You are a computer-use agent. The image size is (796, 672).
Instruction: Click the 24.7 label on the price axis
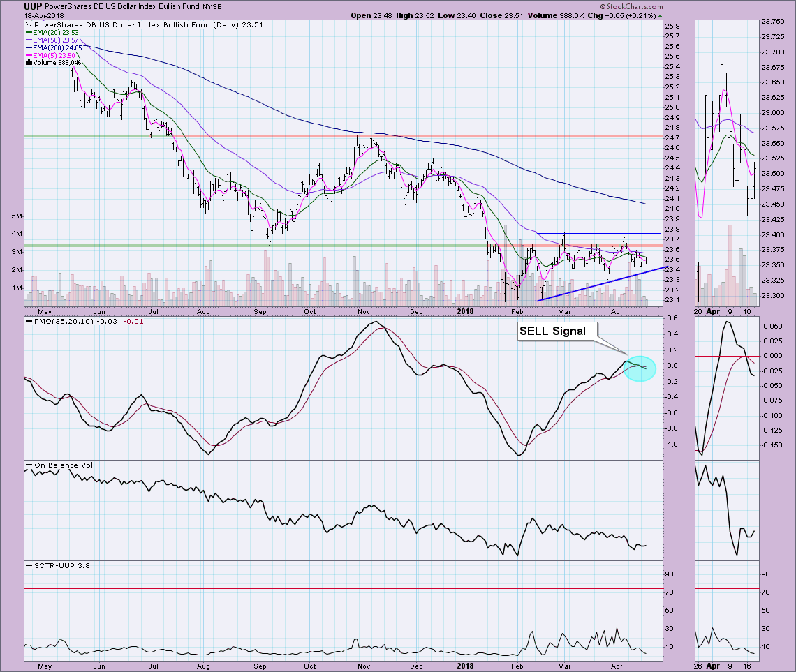coord(672,138)
